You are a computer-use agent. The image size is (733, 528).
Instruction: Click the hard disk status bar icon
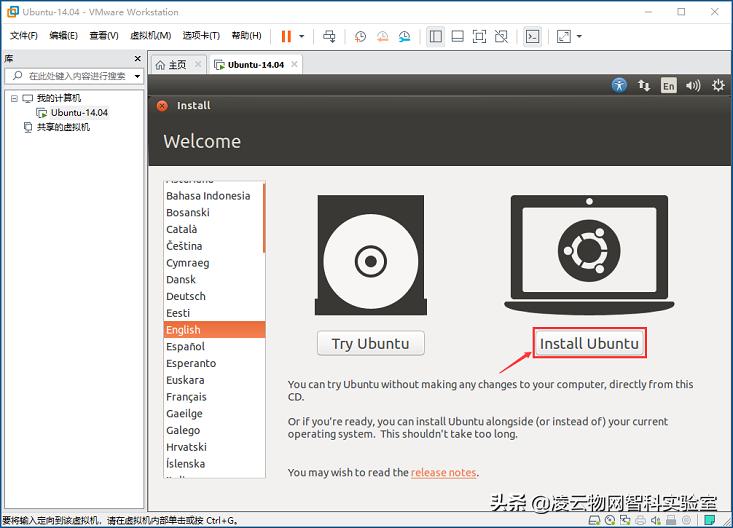click(x=595, y=520)
